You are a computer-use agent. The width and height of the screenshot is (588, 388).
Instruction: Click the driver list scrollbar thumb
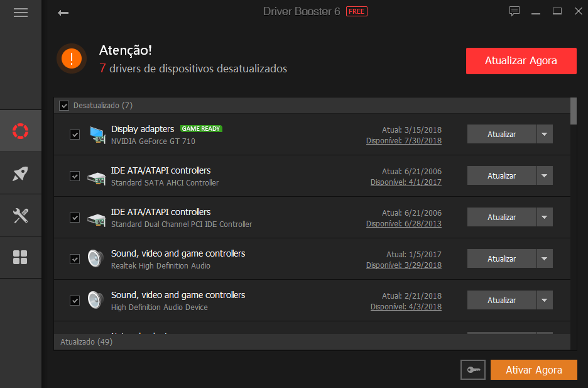[574, 111]
